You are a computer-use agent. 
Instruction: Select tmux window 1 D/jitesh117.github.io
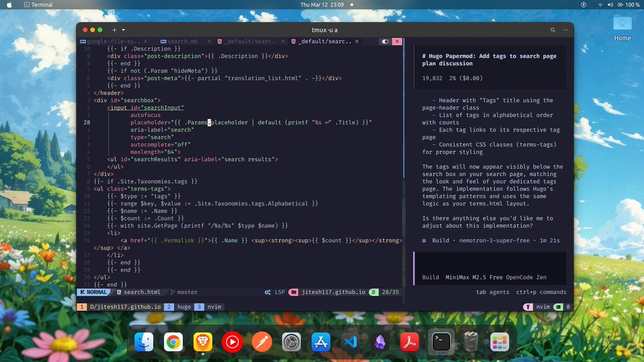(x=119, y=307)
